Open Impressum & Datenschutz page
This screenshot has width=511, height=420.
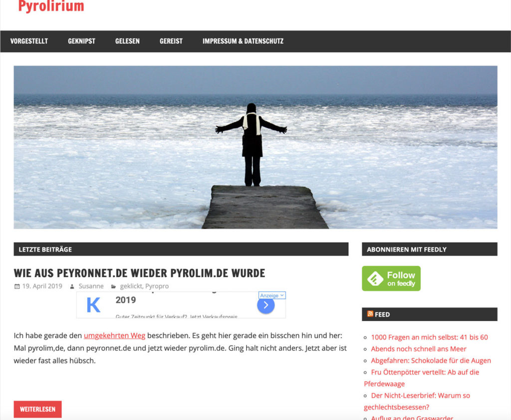point(243,41)
